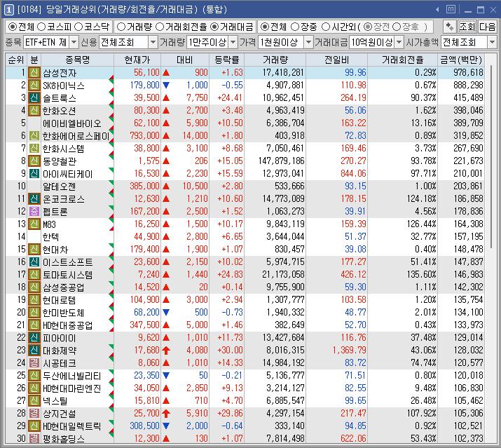Image resolution: width=501 pixels, height=448 pixels.
Task: Click the red limit-up arrow in 대화제약 row
Action: pyautogui.click(x=166, y=351)
